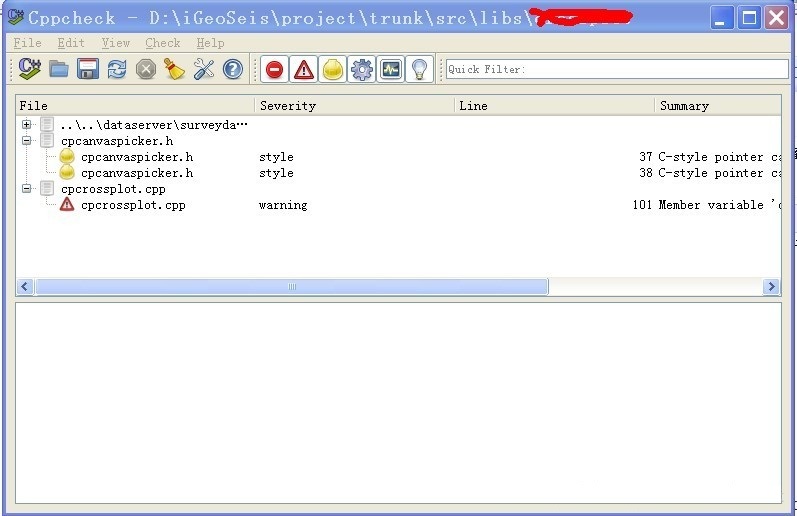The width and height of the screenshot is (797, 516).
Task: Open the Check menu
Action: (x=162, y=43)
